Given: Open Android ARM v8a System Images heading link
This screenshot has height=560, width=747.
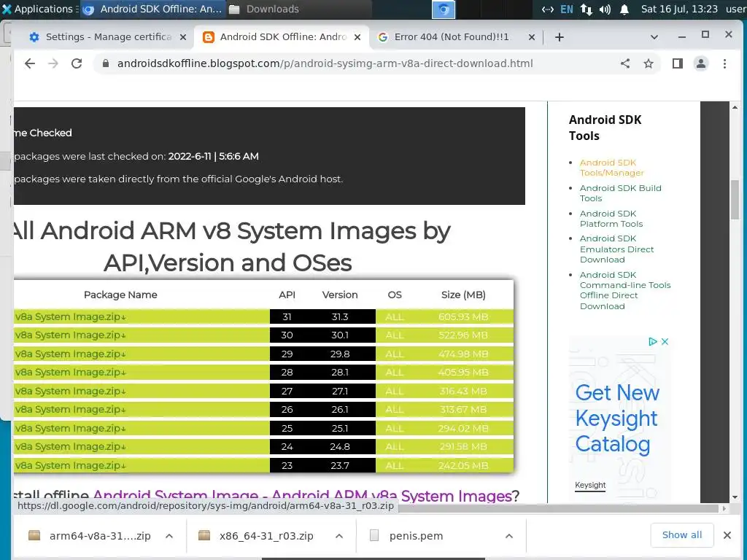Looking at the screenshot, I should pos(302,496).
